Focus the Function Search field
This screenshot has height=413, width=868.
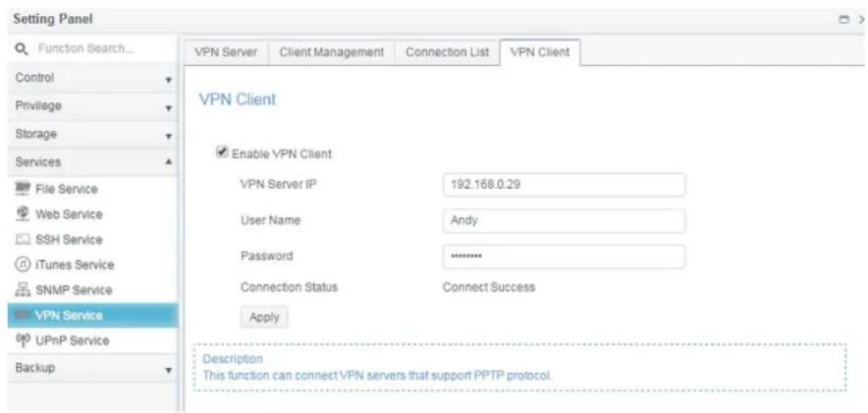92,49
